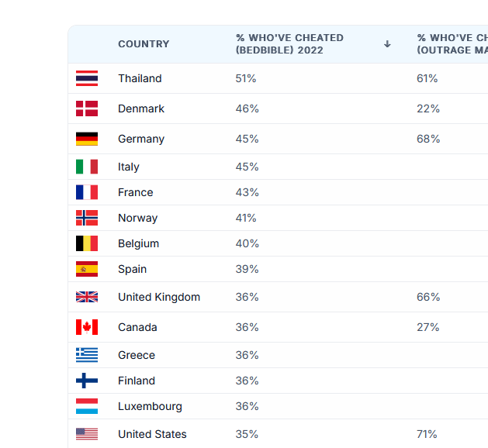Click the Germany 68% Outrage value

[428, 139]
